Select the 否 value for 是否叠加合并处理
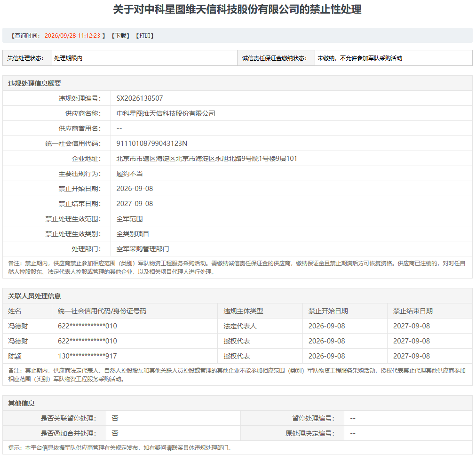476x470 pixels. tap(115, 433)
